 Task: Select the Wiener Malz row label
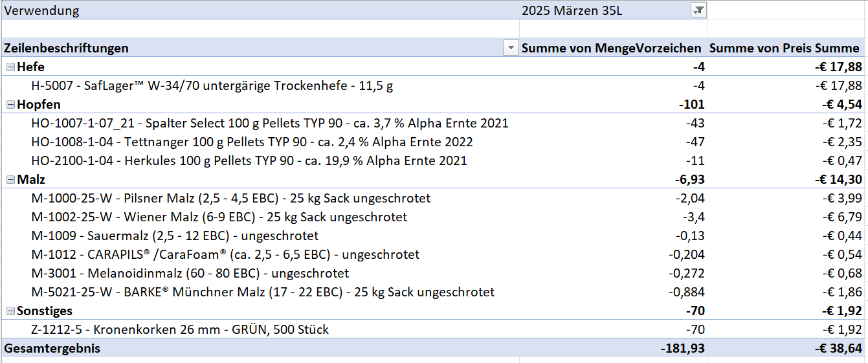click(219, 217)
